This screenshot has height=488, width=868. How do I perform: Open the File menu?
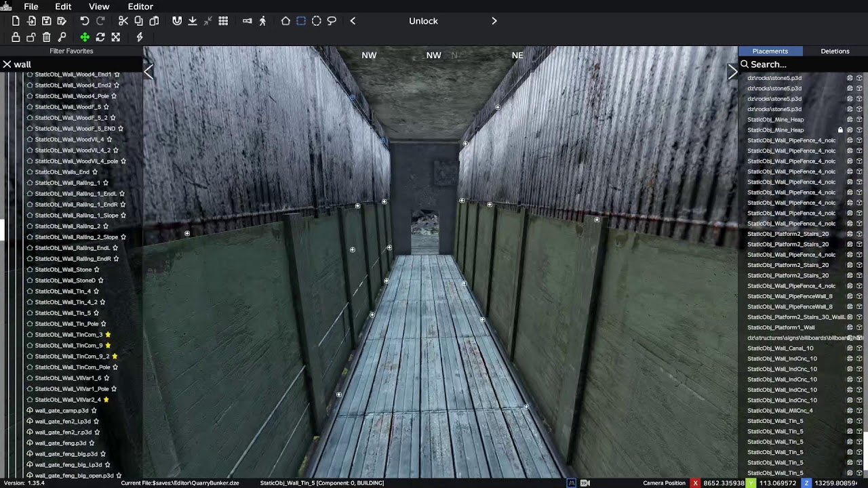(31, 6)
